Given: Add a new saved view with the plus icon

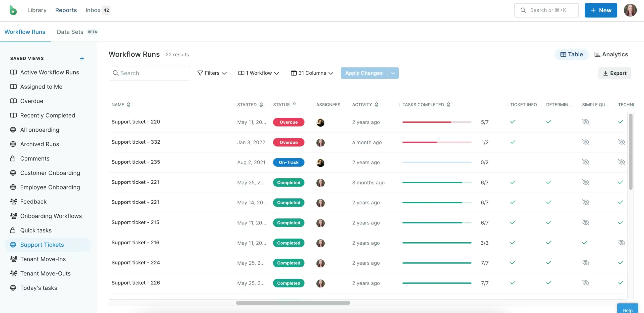Looking at the screenshot, I should click(82, 58).
